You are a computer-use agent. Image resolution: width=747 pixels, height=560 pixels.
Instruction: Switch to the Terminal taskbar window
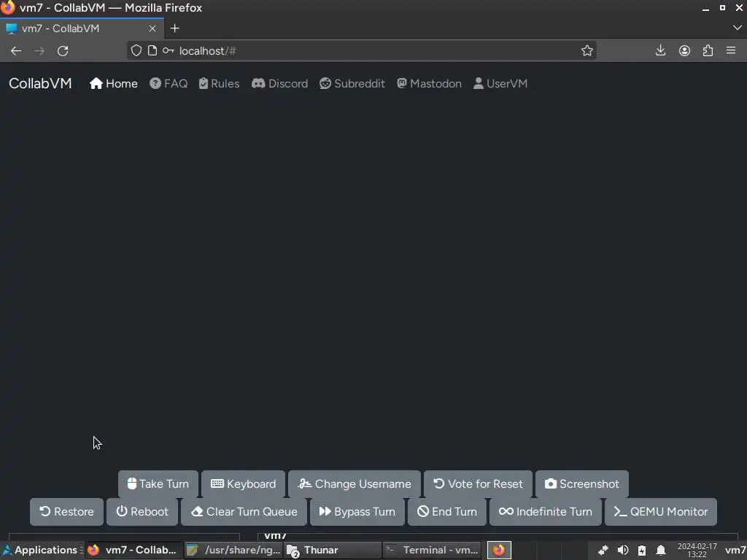[432, 550]
